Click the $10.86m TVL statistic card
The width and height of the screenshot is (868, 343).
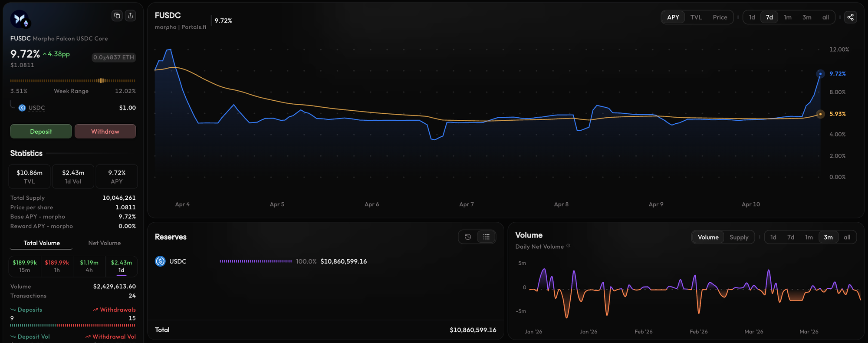click(30, 177)
